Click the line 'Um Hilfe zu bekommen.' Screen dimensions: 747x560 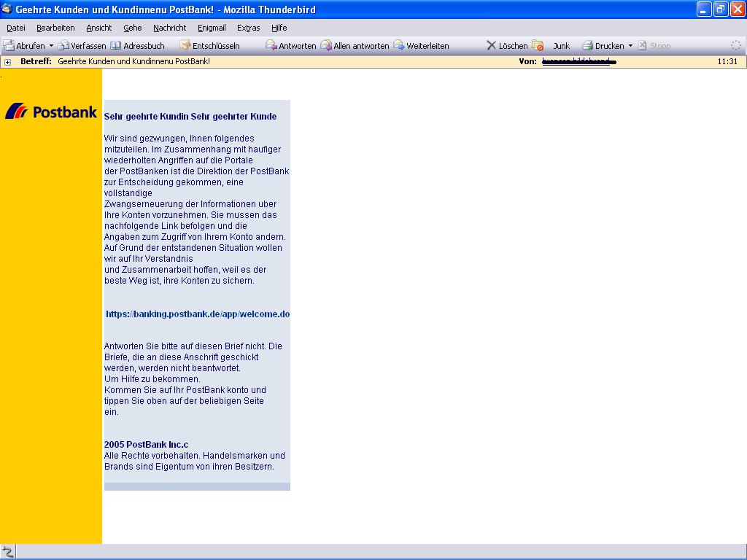[x=152, y=379]
